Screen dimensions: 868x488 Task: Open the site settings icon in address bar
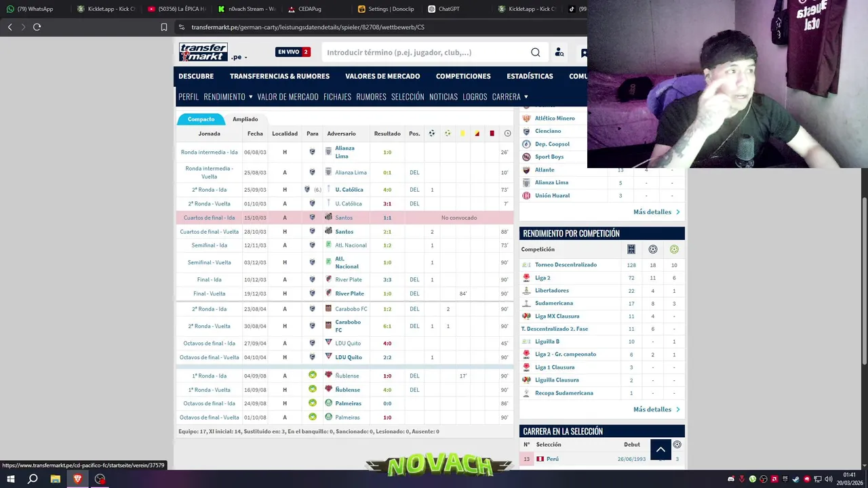[x=181, y=27]
